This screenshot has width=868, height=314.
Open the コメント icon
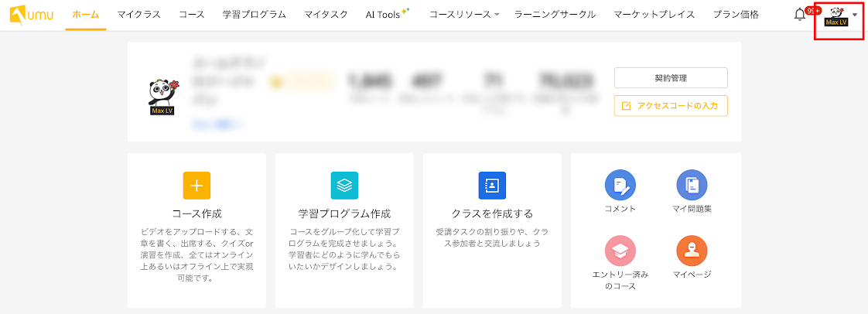click(620, 185)
